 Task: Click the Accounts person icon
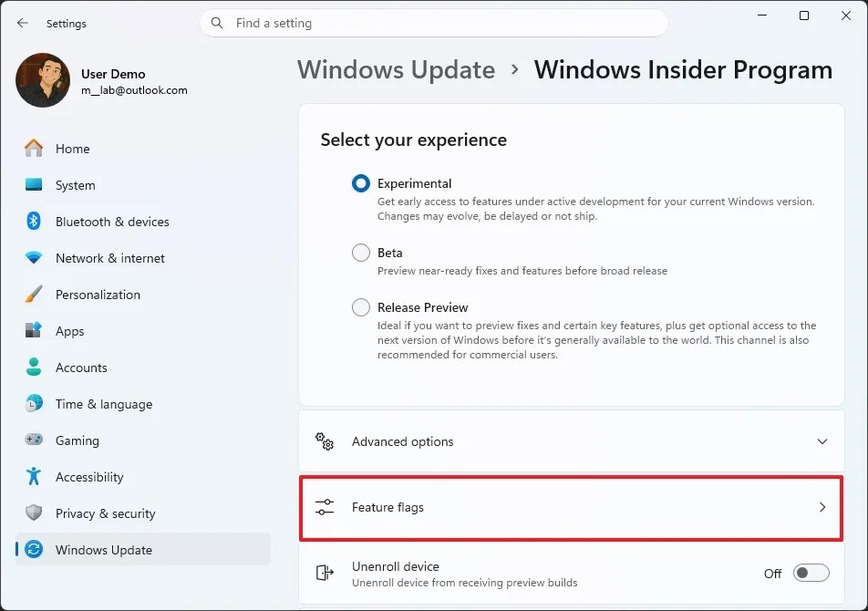coord(34,367)
